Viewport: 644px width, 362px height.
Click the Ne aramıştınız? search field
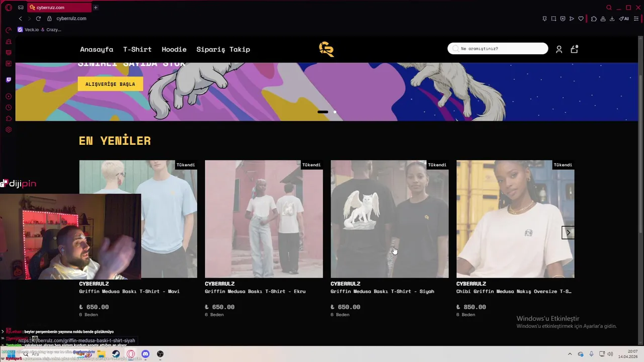click(x=498, y=48)
